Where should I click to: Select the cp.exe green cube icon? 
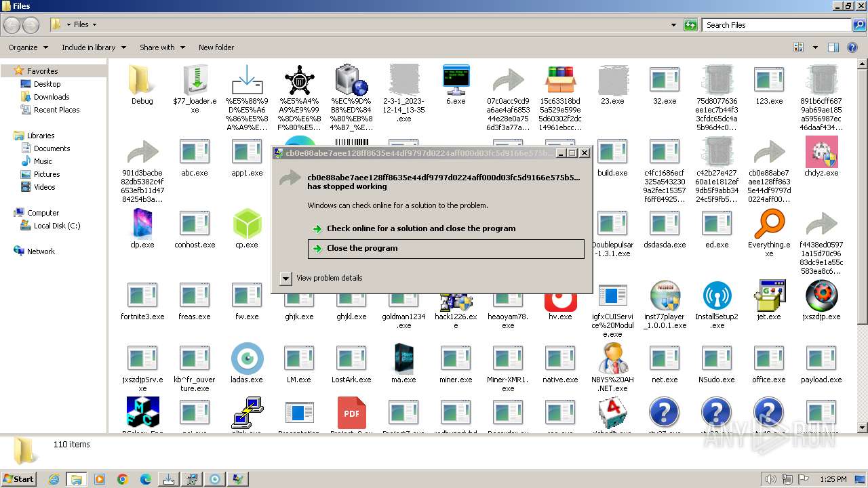(247, 224)
